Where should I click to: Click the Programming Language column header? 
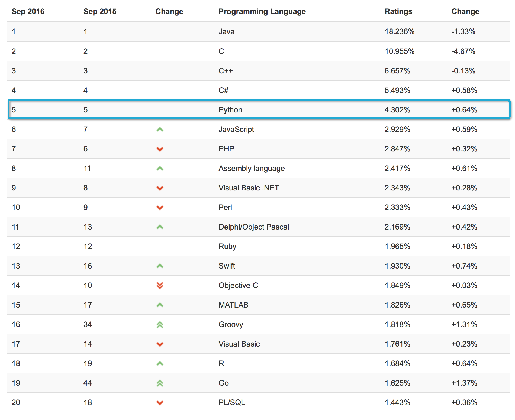pos(262,12)
